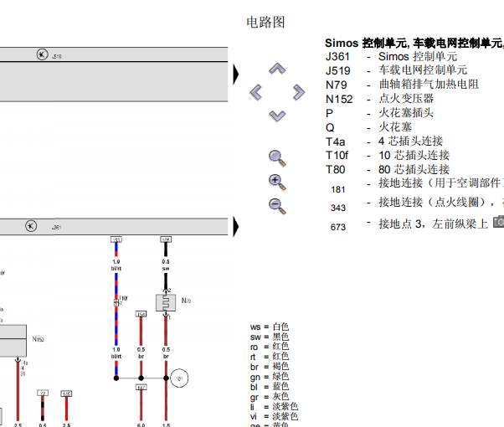The width and height of the screenshot is (504, 427).
Task: Pan the diagram right with the right arrow
Action: coord(299,93)
